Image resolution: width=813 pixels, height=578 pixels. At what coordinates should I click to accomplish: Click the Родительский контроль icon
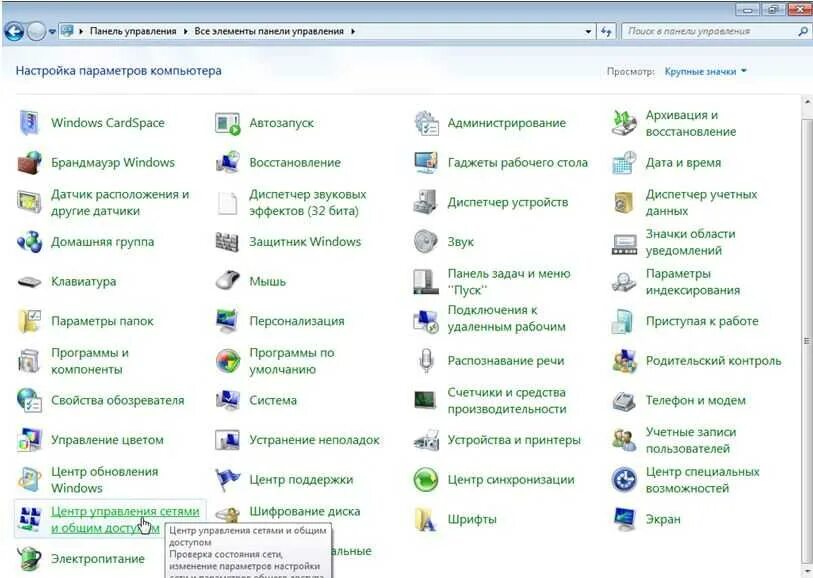tap(624, 361)
